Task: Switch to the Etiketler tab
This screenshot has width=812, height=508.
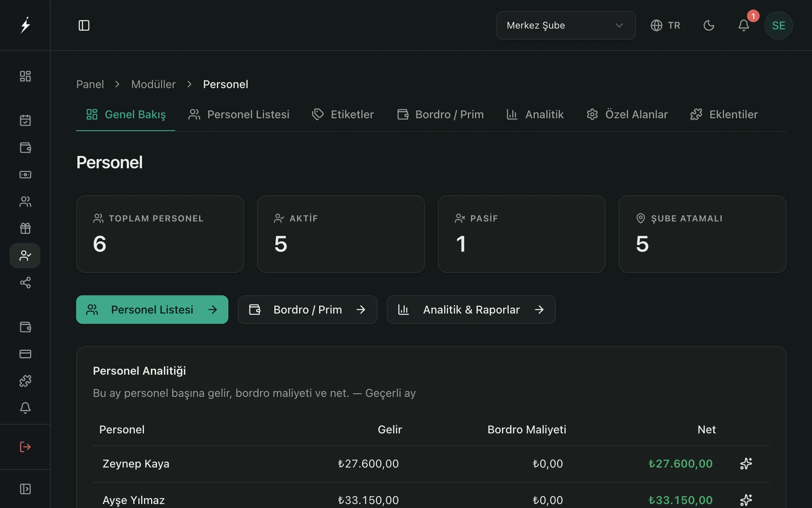Action: [x=343, y=114]
